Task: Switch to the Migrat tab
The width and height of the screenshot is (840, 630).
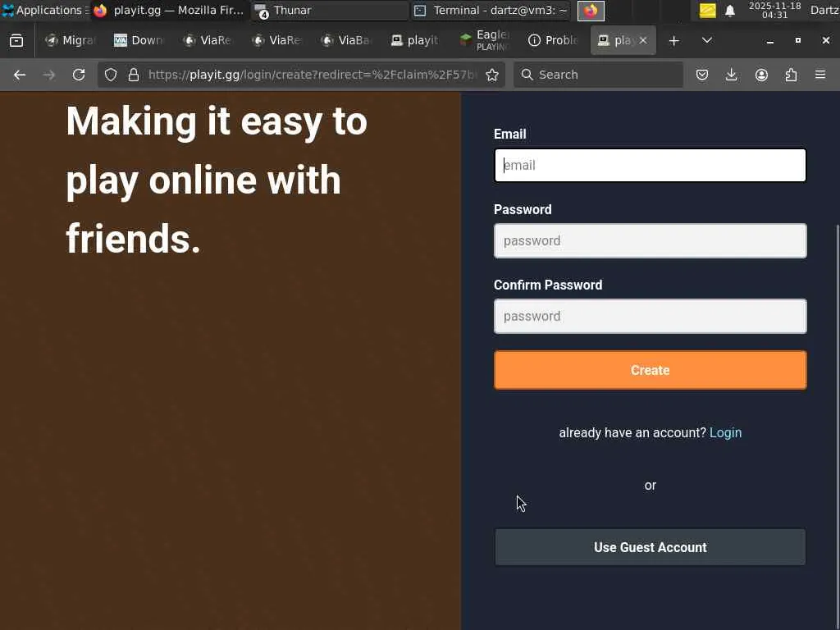Action: click(71, 41)
